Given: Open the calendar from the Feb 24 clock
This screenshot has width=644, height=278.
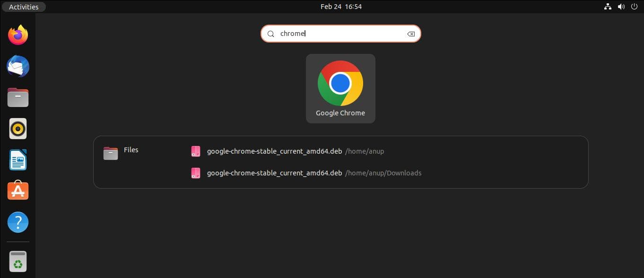Looking at the screenshot, I should click(341, 7).
